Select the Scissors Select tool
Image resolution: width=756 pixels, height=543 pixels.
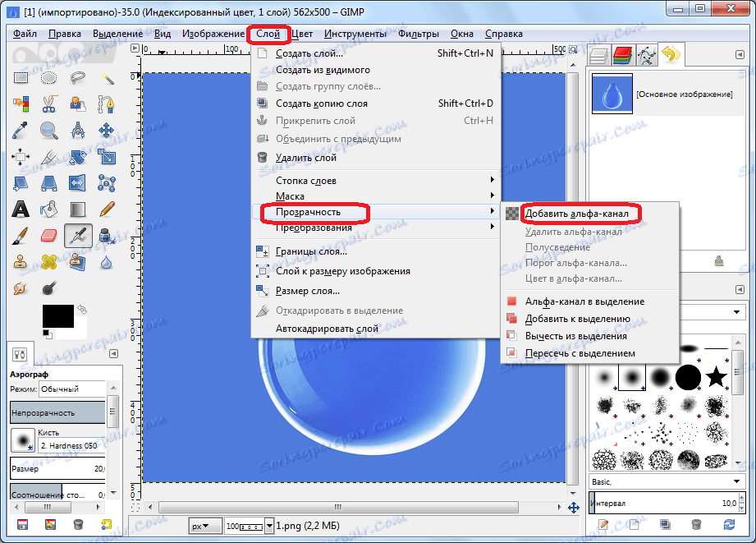click(48, 104)
